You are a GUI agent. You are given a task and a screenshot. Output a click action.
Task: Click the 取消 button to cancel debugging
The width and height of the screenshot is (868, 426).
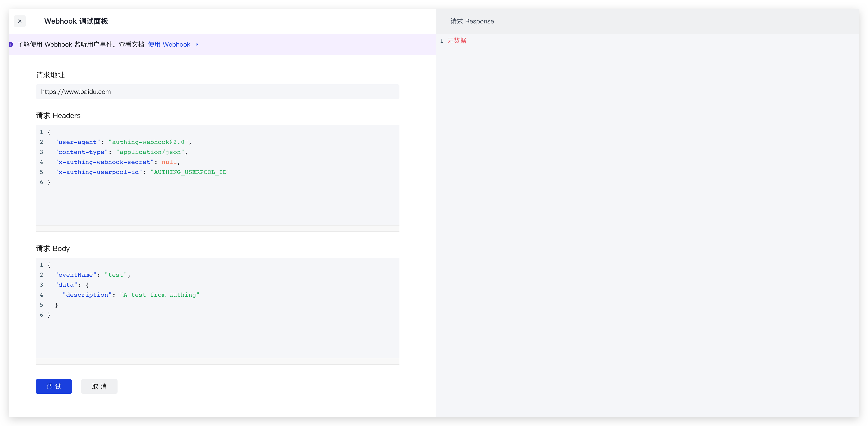(99, 386)
